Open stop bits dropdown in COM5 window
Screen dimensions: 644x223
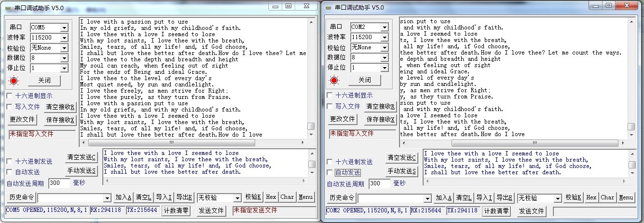[x=64, y=69]
